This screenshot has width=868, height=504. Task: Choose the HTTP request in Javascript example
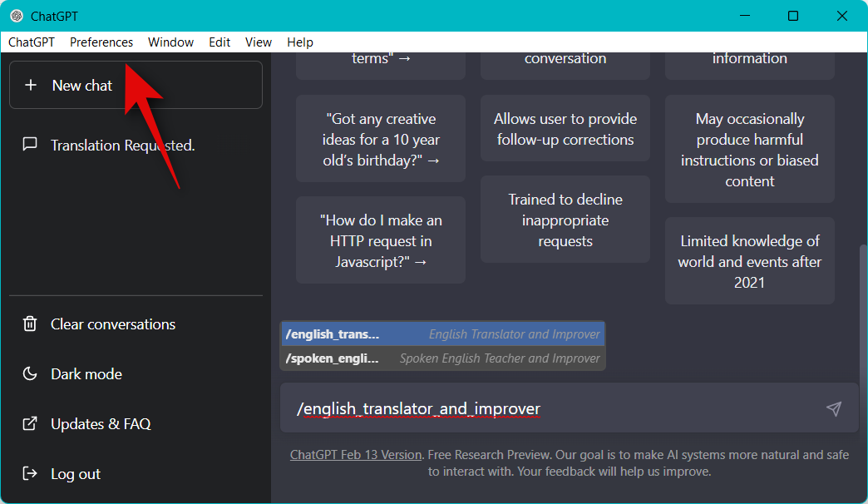[381, 240]
